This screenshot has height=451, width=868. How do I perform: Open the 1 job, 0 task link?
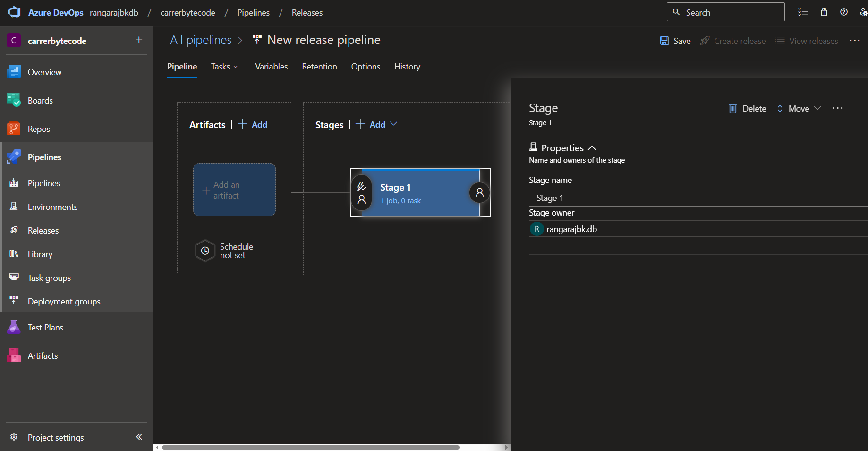[400, 200]
